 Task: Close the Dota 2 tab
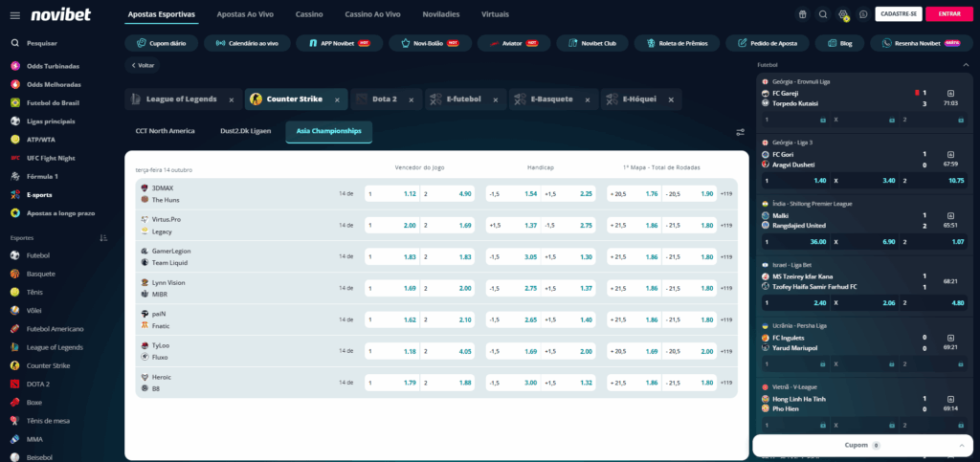(x=409, y=99)
